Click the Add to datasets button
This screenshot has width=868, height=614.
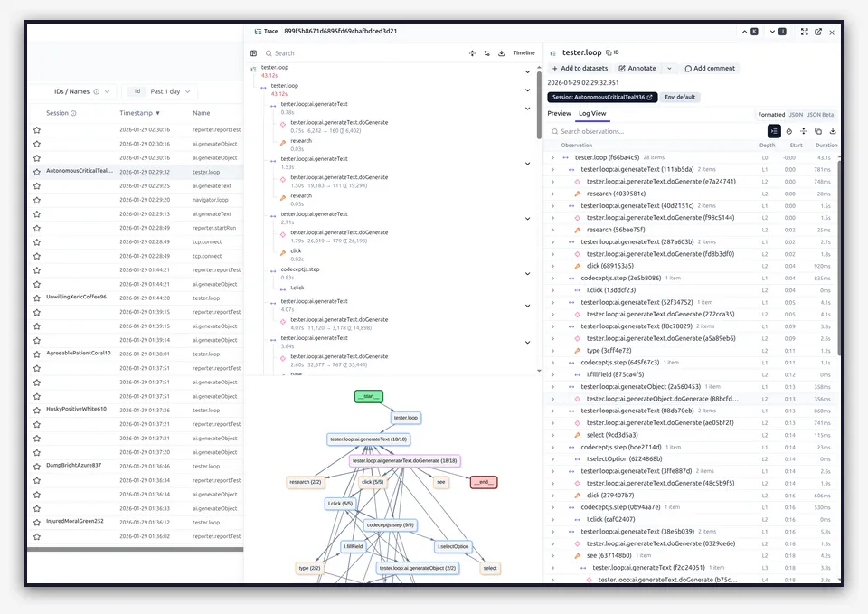click(x=580, y=68)
